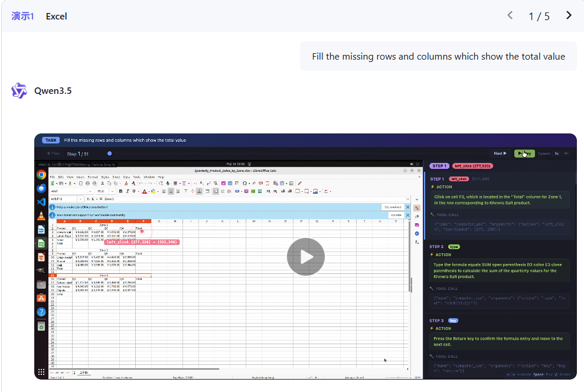The image size is (584, 392).
Task: Select the 演示1 tab label
Action: pos(22,17)
